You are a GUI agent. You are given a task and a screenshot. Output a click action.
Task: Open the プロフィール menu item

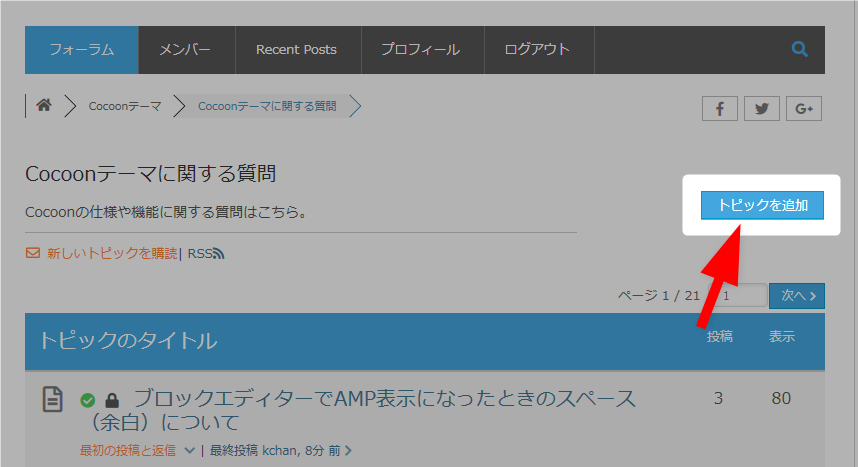(x=422, y=50)
